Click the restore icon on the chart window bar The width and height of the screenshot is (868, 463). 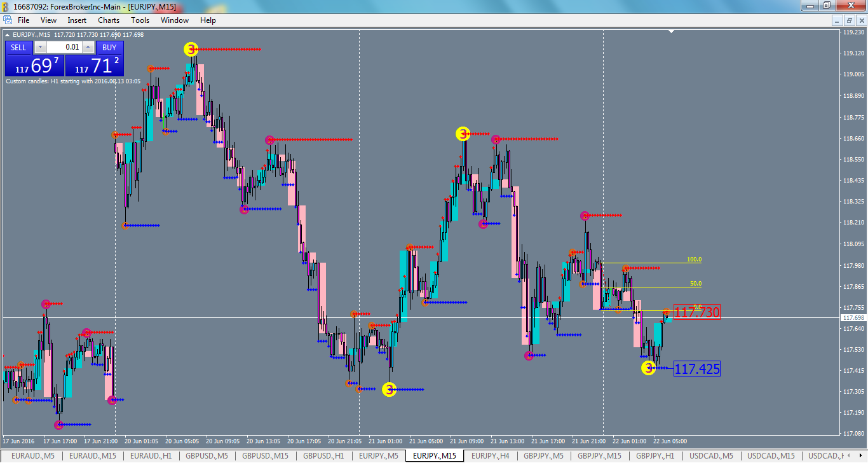tap(850, 20)
